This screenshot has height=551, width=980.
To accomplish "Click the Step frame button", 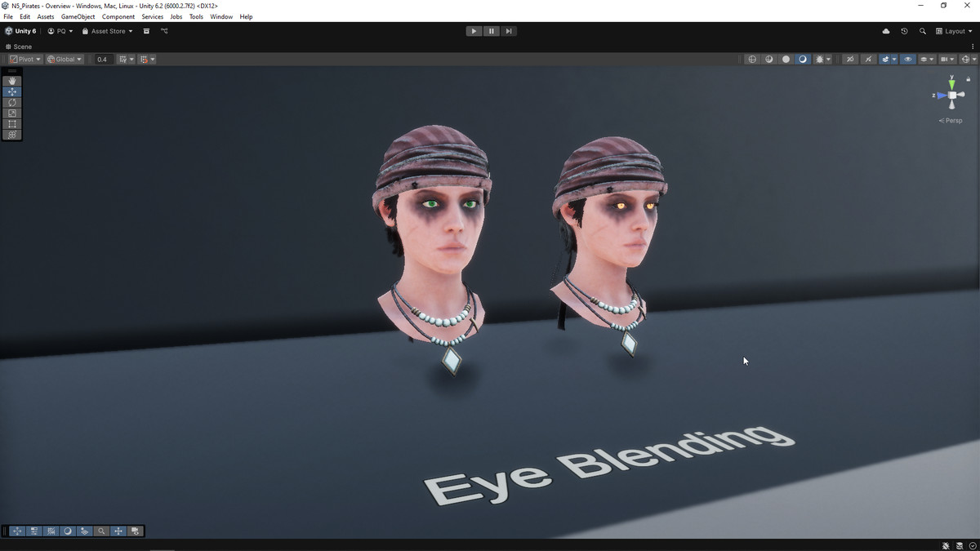I will click(509, 31).
